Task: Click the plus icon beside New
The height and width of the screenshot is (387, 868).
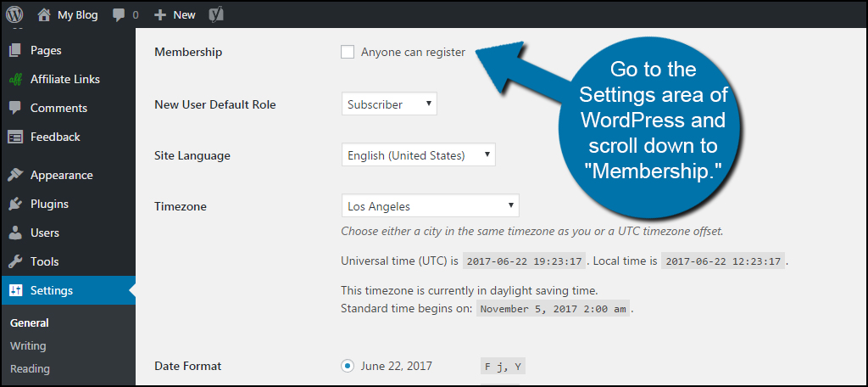Action: (x=160, y=15)
